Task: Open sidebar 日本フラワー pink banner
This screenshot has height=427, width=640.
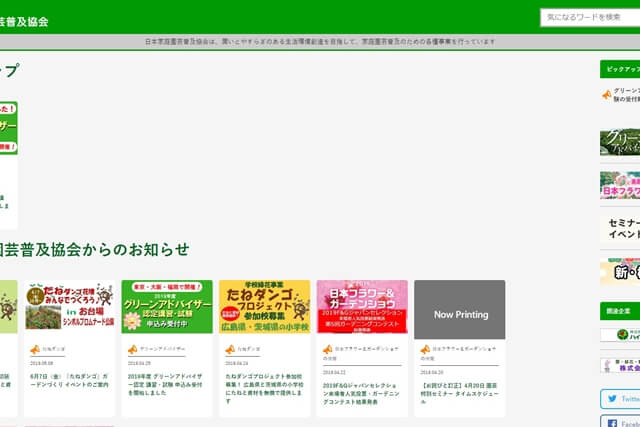Action: pos(620,185)
